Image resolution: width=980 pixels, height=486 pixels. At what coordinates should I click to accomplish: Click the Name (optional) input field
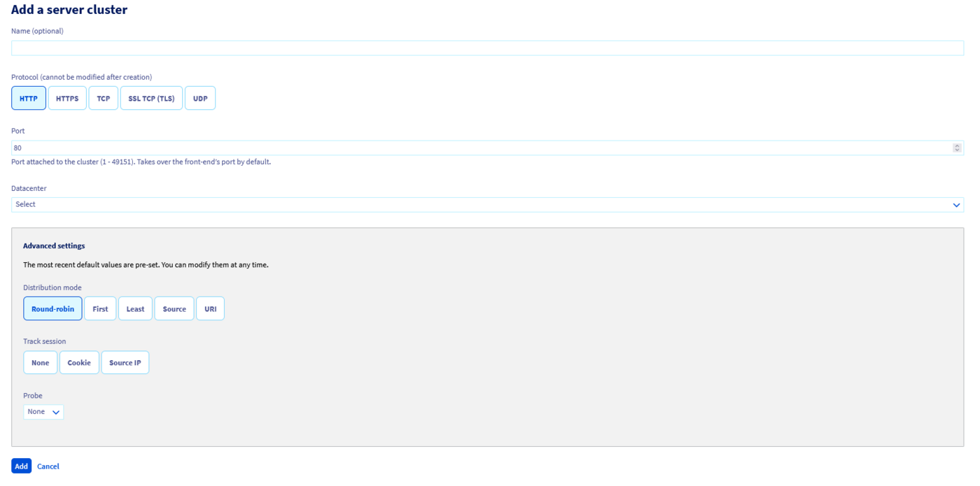coord(487,48)
